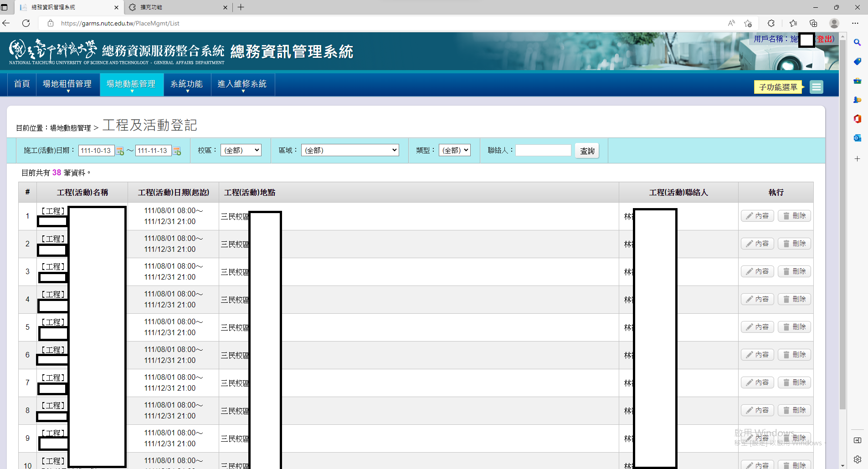Click 刪除 for row 7
868x469 pixels.
point(794,382)
